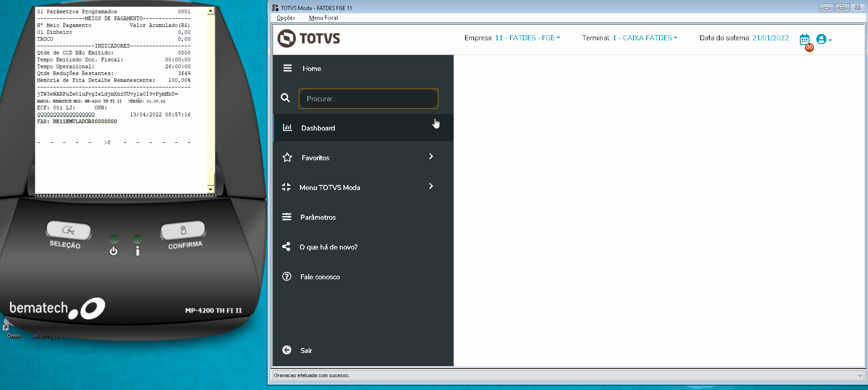Open the calendar icon in the header

pyautogui.click(x=805, y=39)
